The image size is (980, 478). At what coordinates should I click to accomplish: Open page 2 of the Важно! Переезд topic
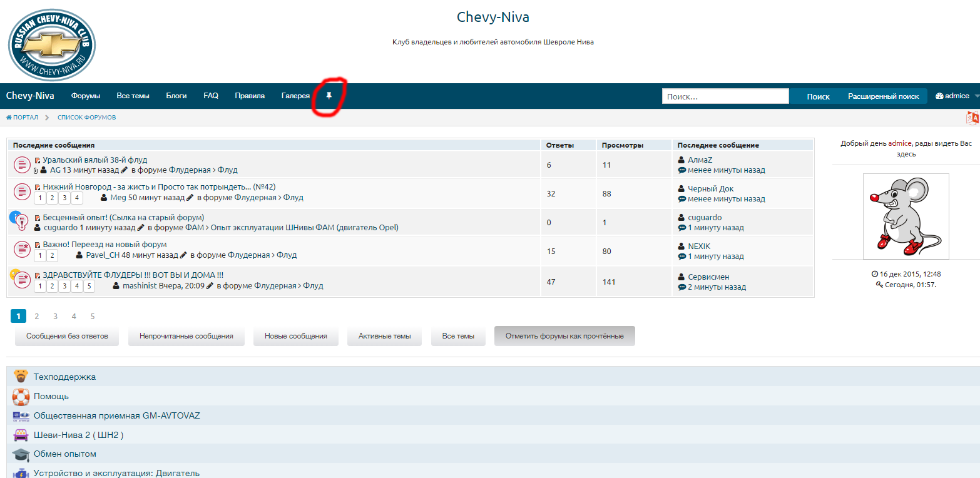click(52, 255)
